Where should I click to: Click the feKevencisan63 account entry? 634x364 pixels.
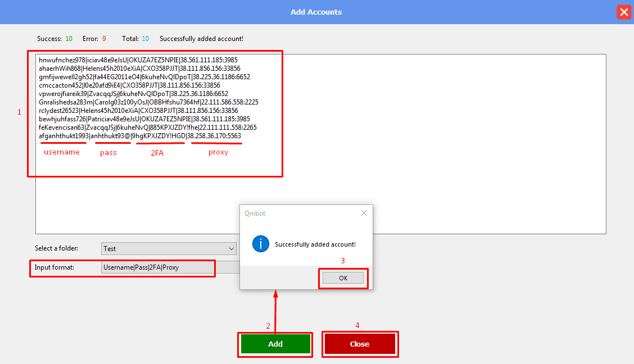147,128
